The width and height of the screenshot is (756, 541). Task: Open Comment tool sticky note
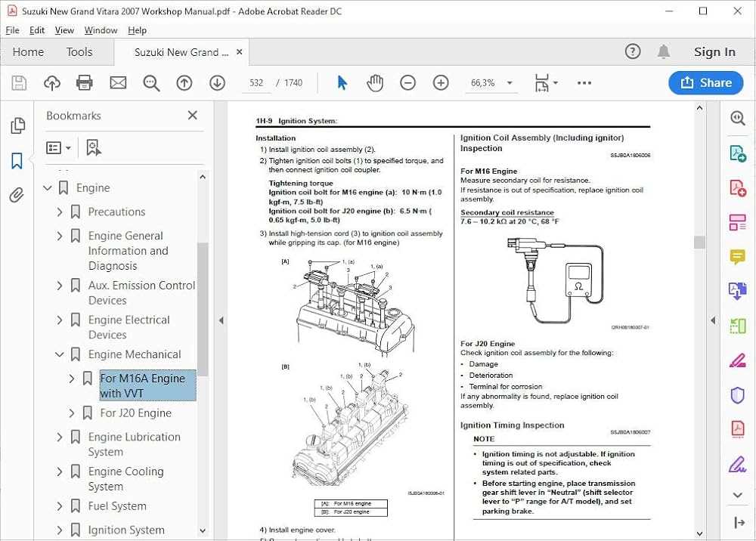pyautogui.click(x=738, y=257)
